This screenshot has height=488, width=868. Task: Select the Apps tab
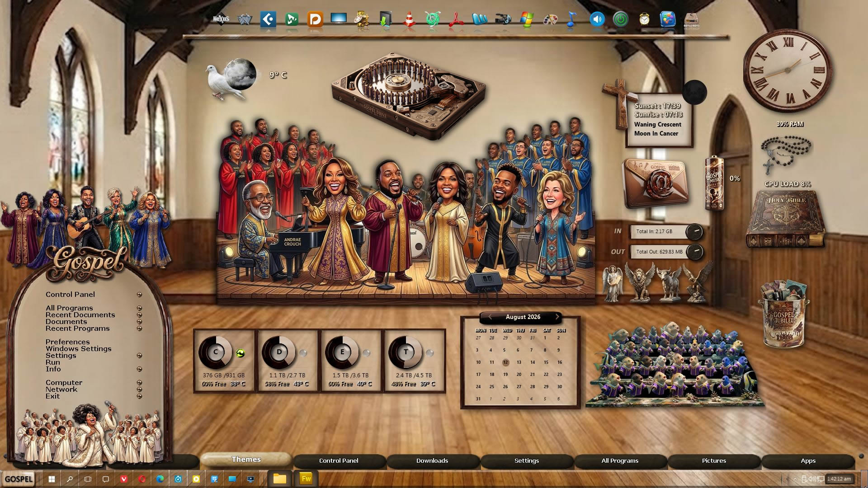808,461
